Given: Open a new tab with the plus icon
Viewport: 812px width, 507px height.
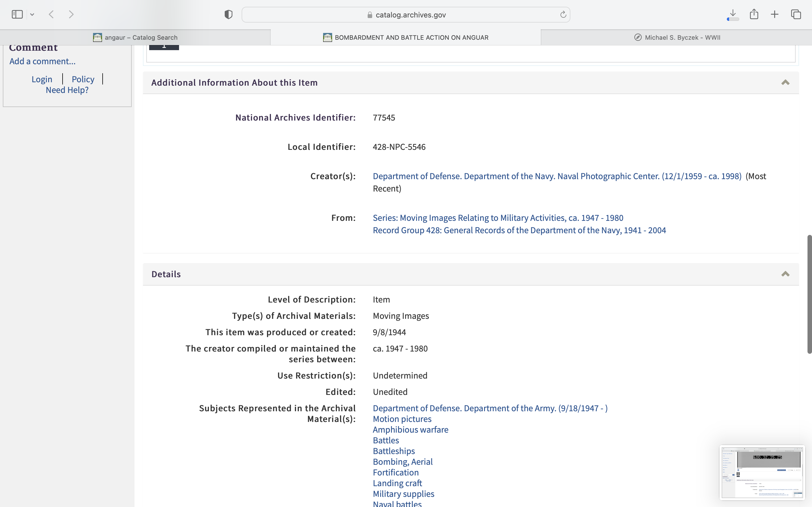Looking at the screenshot, I should (775, 14).
